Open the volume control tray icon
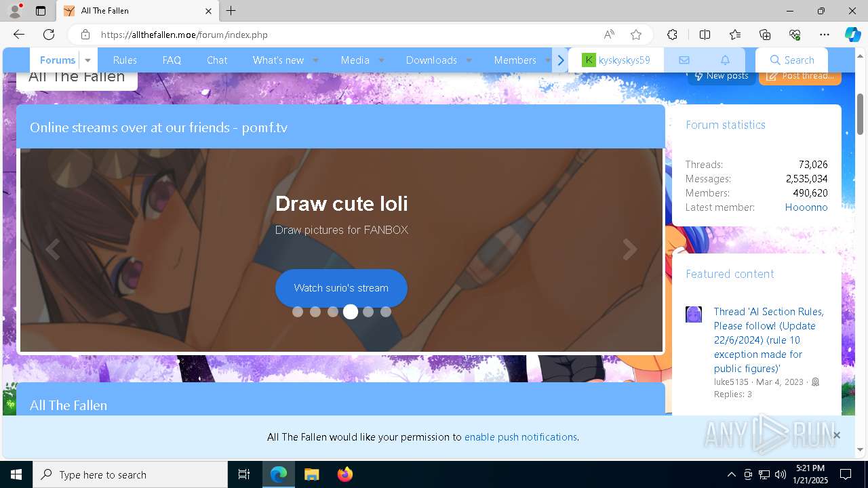 click(x=781, y=474)
